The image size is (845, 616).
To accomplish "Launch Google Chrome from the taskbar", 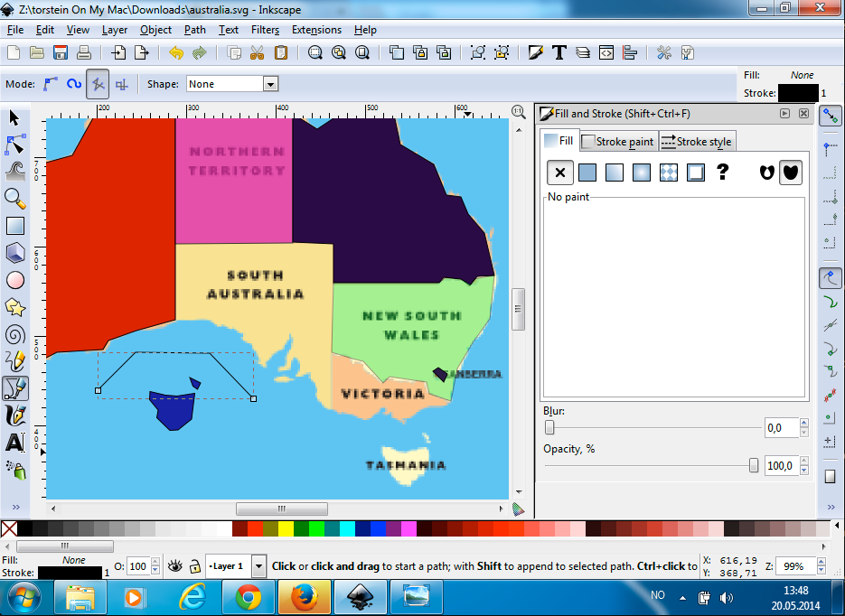I will pyautogui.click(x=249, y=597).
